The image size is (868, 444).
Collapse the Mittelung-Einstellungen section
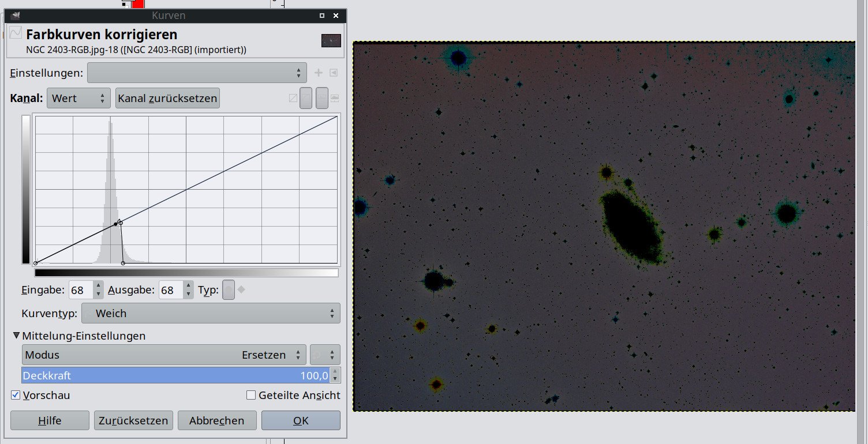pos(17,336)
